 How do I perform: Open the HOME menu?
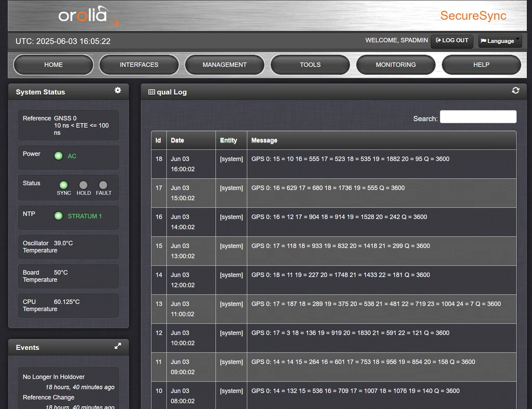pos(54,64)
